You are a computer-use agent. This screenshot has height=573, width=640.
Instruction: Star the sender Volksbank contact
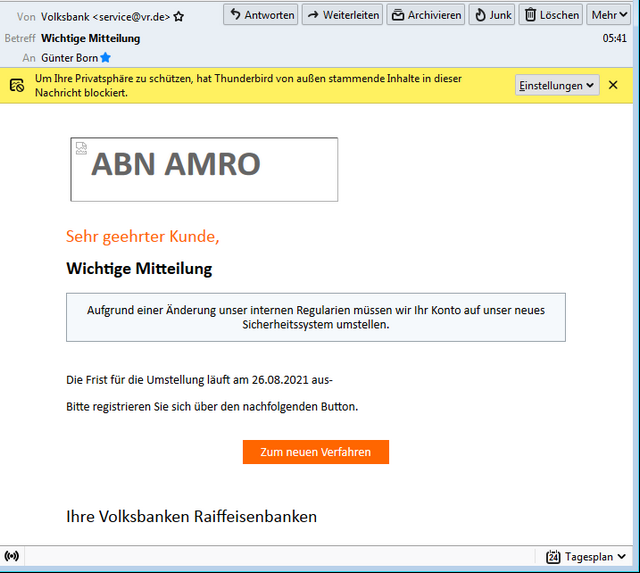click(x=178, y=17)
